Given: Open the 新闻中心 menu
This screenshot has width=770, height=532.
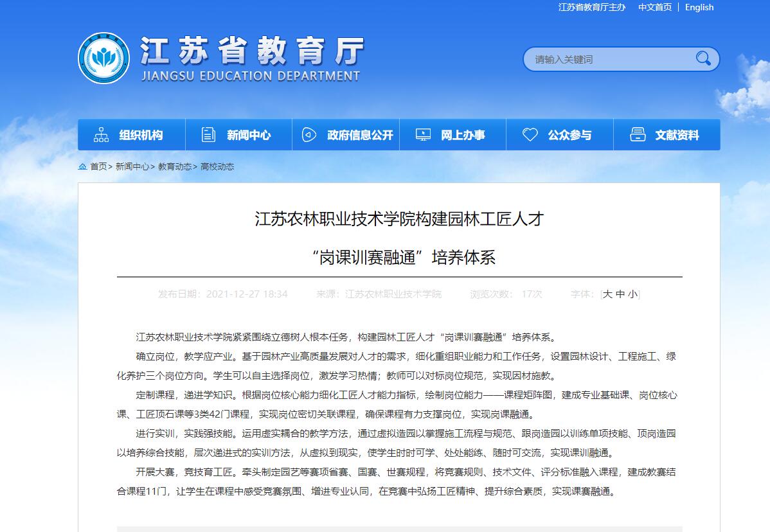Looking at the screenshot, I should pyautogui.click(x=238, y=134).
